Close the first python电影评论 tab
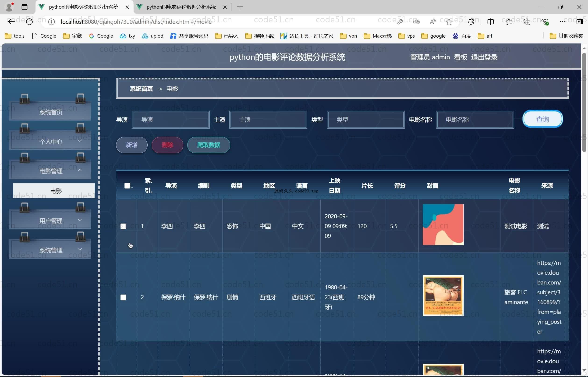 pyautogui.click(x=127, y=7)
